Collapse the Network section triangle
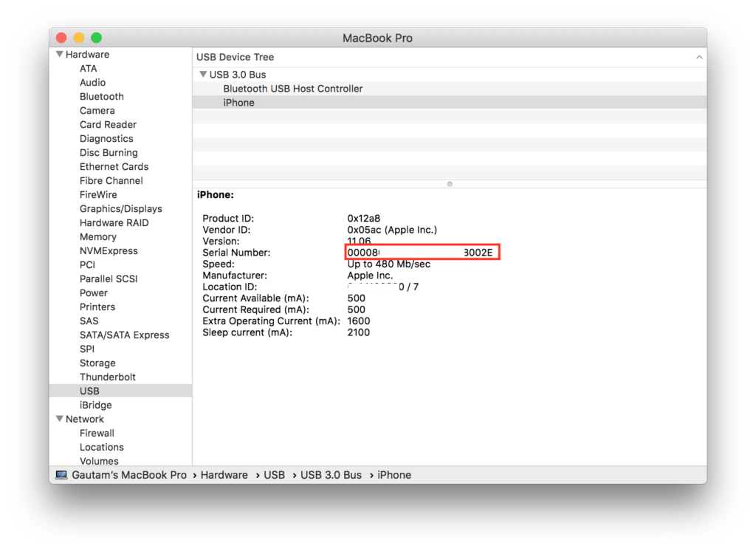This screenshot has height=554, width=756. (x=59, y=419)
